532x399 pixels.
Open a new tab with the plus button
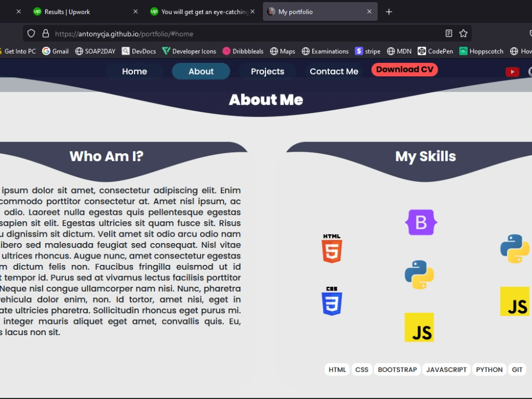point(389,12)
